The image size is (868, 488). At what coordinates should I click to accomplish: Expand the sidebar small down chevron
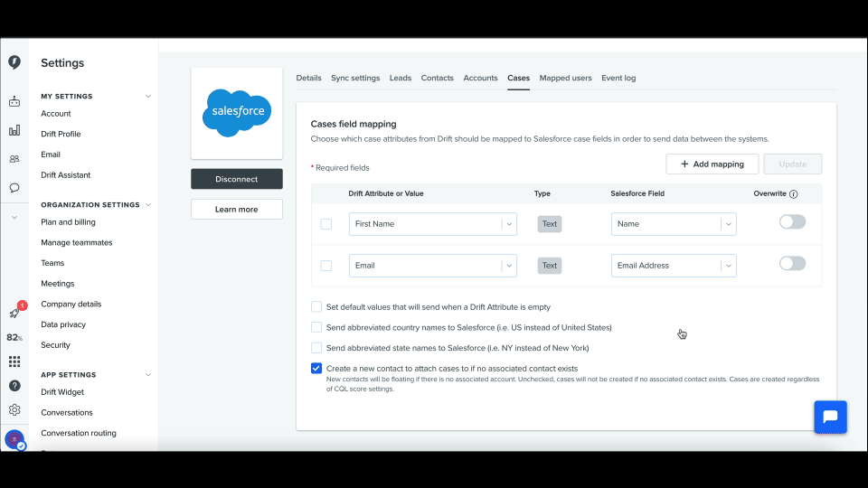click(x=14, y=218)
